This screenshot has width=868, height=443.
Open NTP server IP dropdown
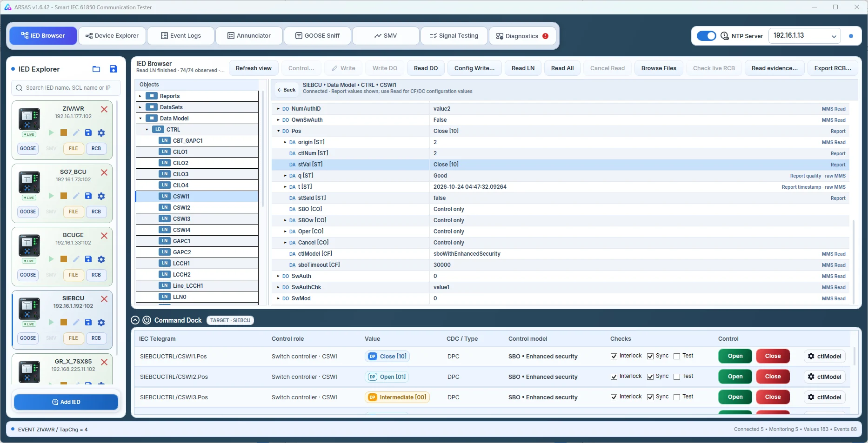[805, 36]
